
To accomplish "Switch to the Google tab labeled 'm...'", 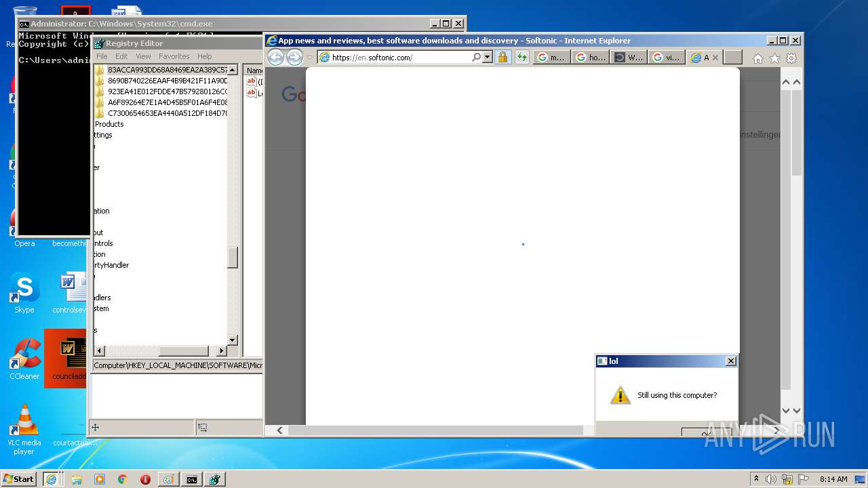I will 551,58.
